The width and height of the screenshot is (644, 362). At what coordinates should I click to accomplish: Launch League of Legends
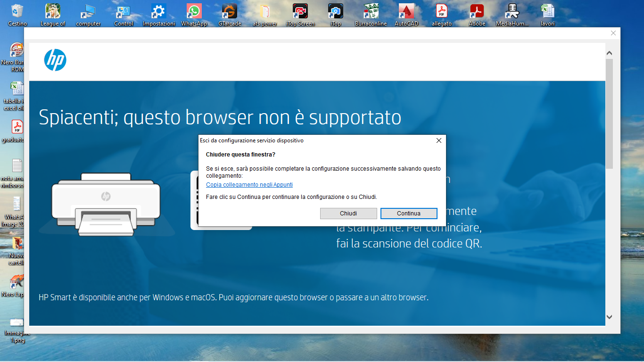52,10
